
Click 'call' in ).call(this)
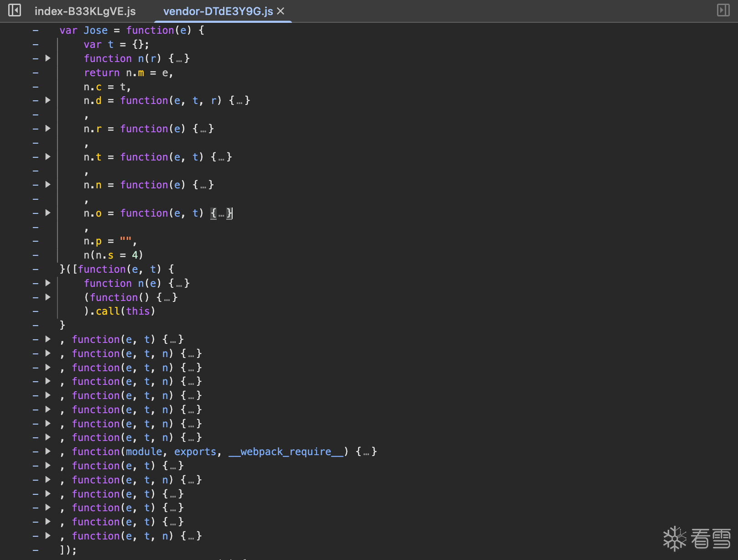tap(108, 311)
